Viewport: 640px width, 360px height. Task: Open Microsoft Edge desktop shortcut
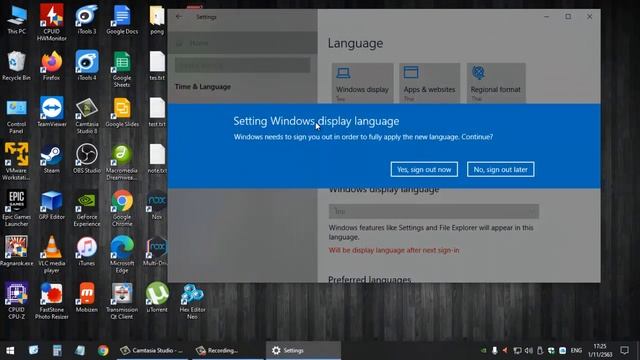coord(122,255)
